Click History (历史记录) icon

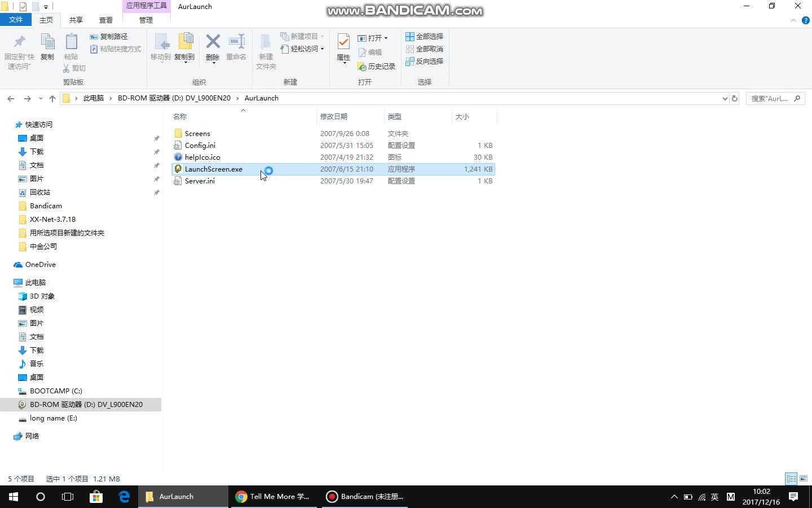pos(376,67)
